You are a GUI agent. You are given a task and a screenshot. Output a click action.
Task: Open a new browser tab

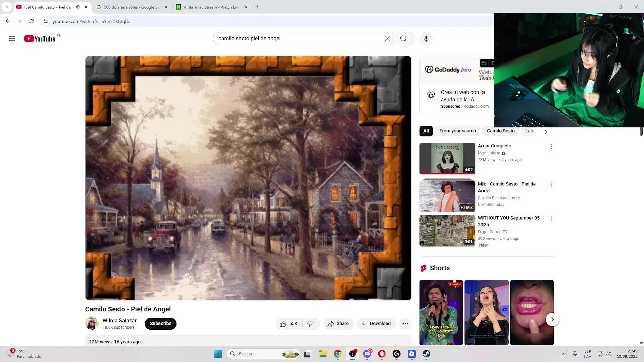point(258,7)
